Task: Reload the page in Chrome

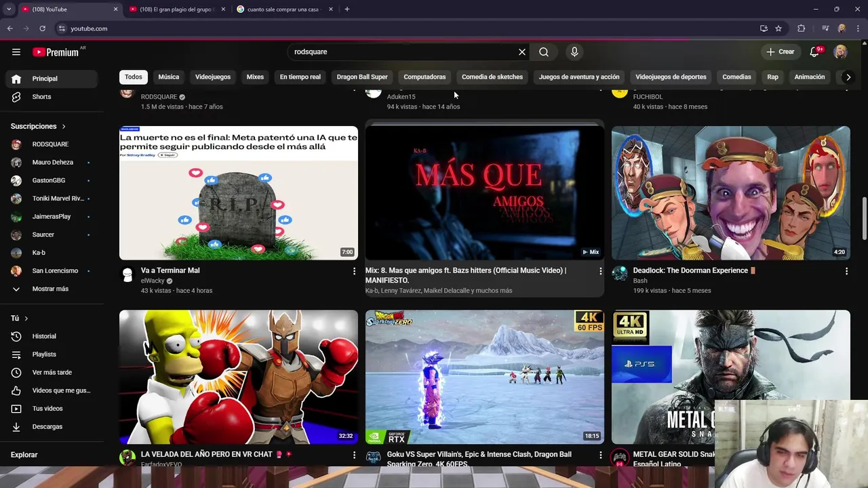Action: pos(42,28)
